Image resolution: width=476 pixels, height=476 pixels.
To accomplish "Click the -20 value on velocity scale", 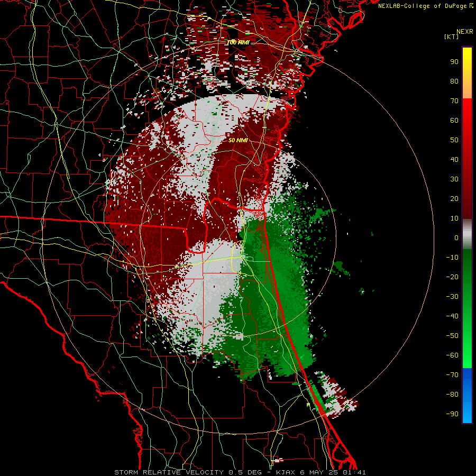I will click(452, 277).
